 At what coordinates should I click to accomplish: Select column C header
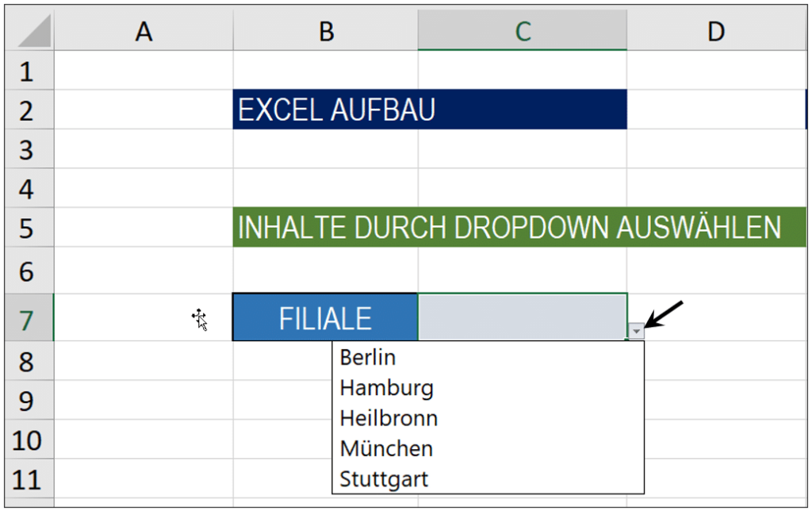tap(523, 31)
